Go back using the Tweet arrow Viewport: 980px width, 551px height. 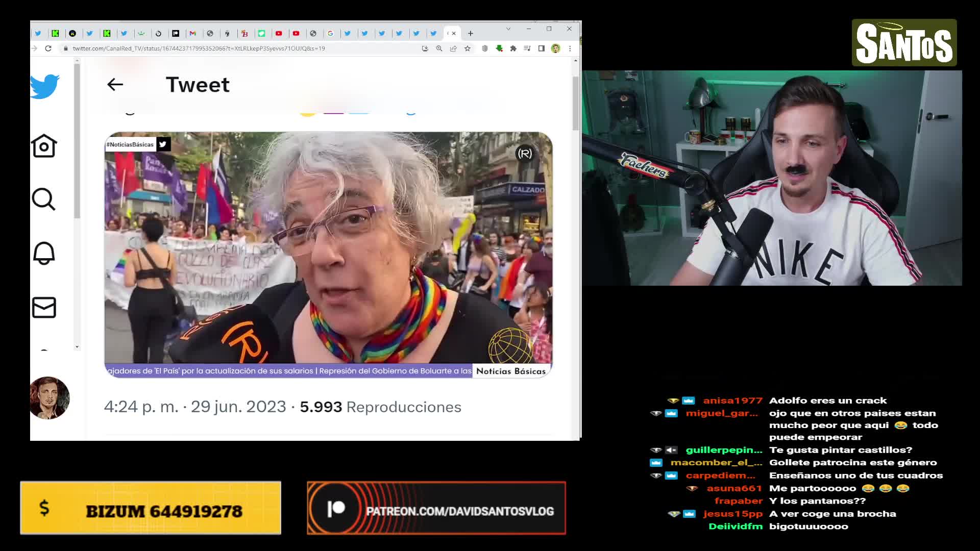(x=115, y=85)
